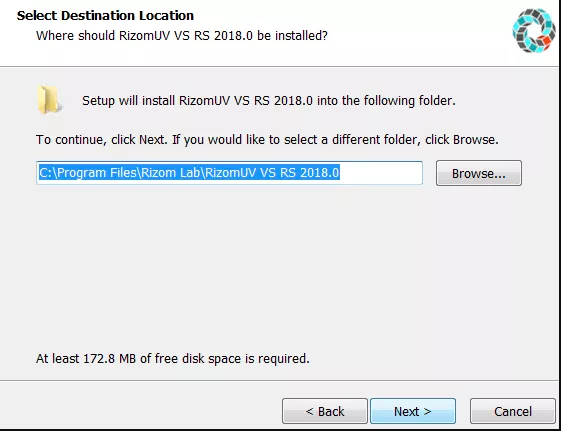Click the separator line above the buttons
561x431 pixels.
pyautogui.click(x=279, y=381)
